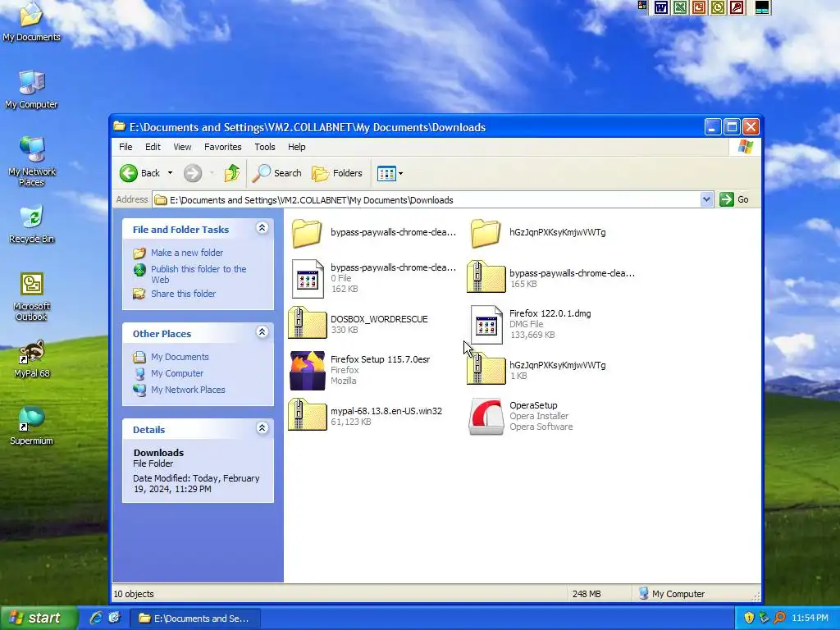
Task: Click the 10 objects status bar text
Action: point(134,594)
